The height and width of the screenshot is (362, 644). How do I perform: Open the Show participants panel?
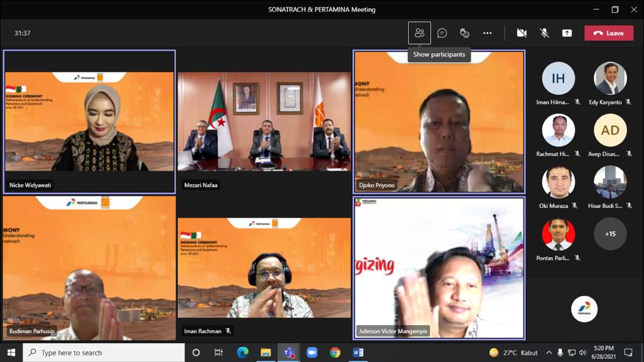[419, 33]
